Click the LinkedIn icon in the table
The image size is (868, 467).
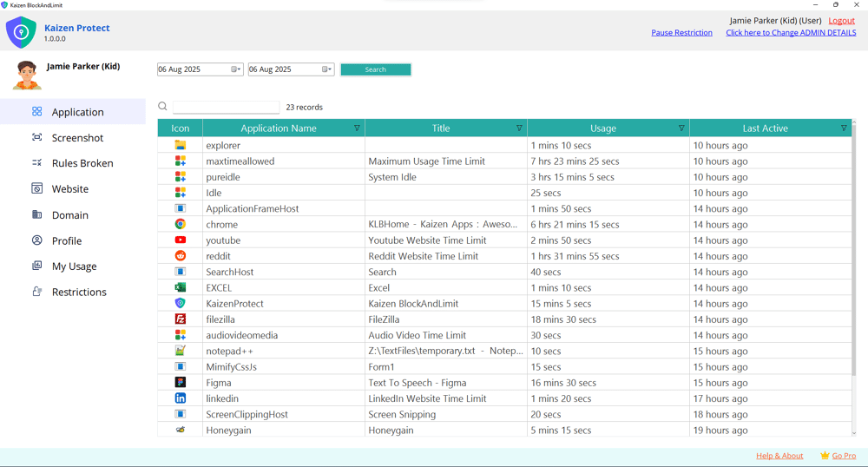(180, 398)
